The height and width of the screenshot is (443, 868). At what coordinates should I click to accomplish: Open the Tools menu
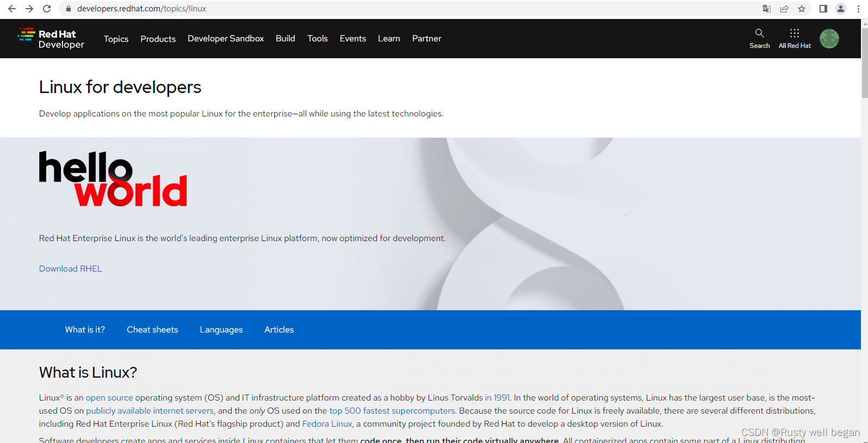click(318, 39)
